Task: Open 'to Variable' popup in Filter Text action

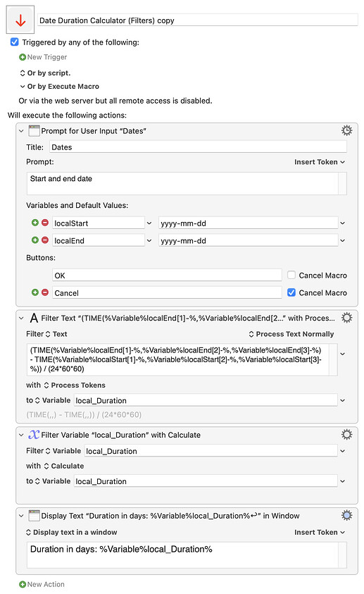Action: (52, 400)
